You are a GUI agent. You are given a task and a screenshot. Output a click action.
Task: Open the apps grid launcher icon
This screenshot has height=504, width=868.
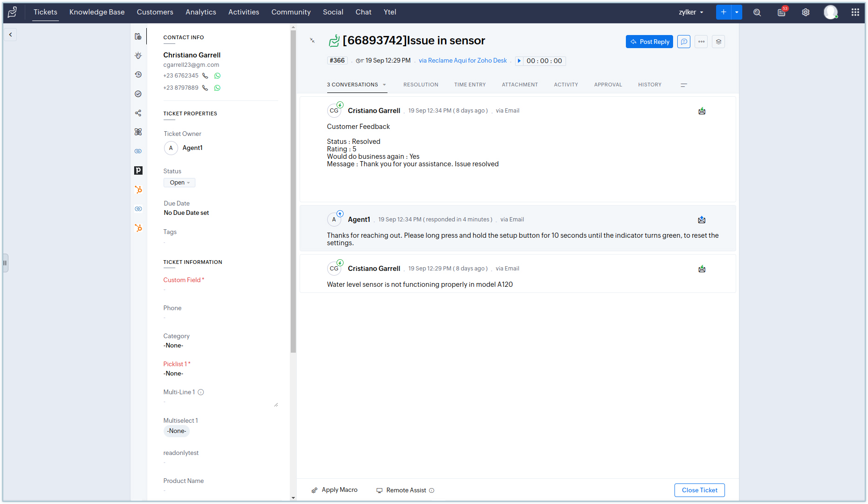coord(855,13)
